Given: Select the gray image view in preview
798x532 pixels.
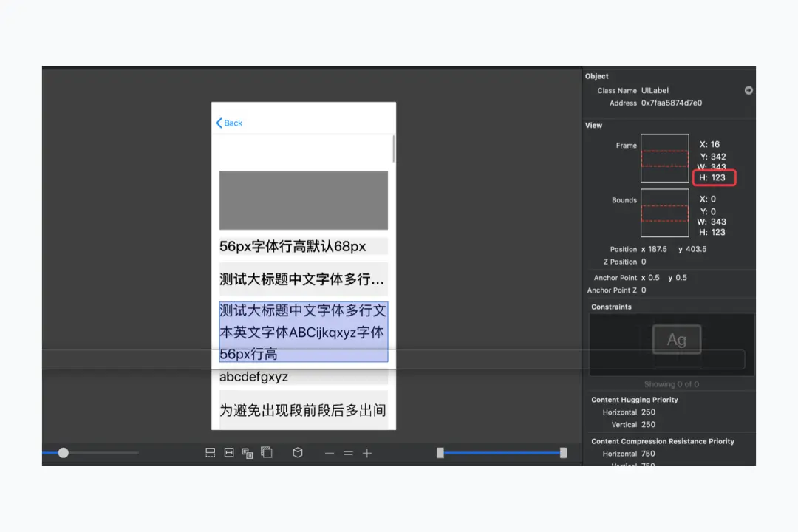Looking at the screenshot, I should pos(304,200).
